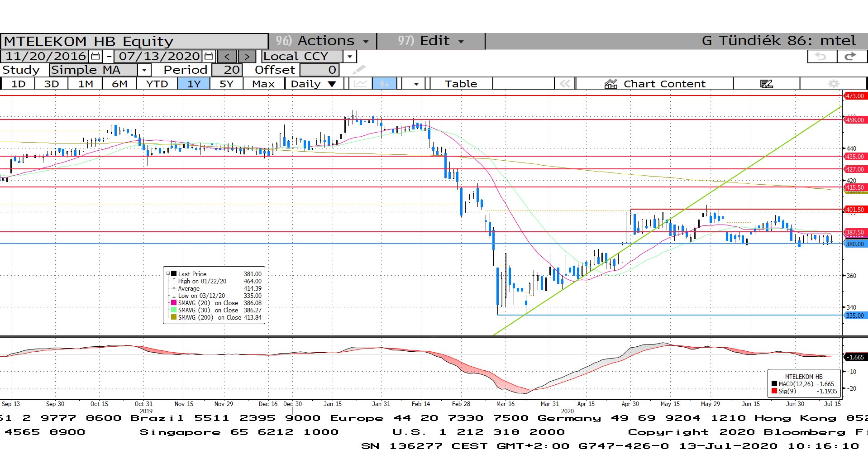
Task: Expand the Edit dropdown menu
Action: coord(461,42)
